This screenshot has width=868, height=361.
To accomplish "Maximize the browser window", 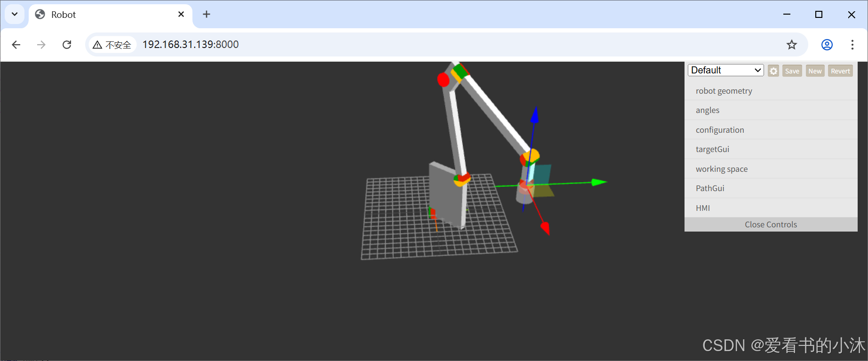I will (819, 14).
